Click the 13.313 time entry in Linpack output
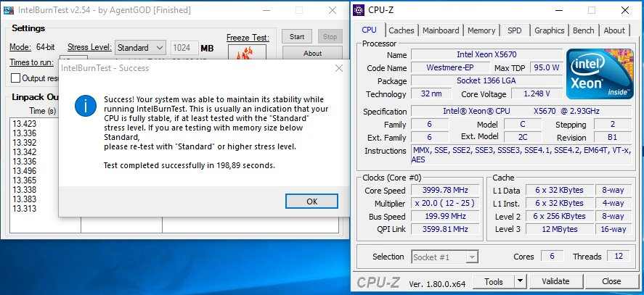This screenshot has width=644, height=295. 25,209
